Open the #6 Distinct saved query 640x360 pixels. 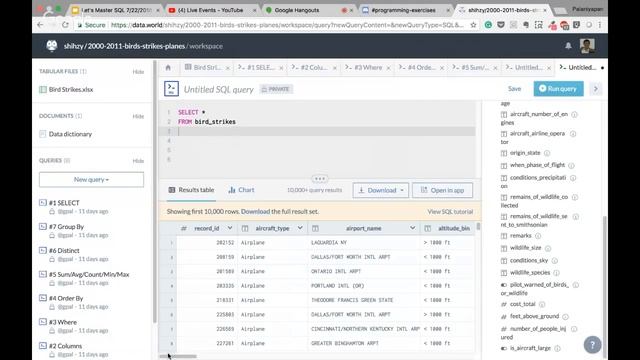(64, 251)
